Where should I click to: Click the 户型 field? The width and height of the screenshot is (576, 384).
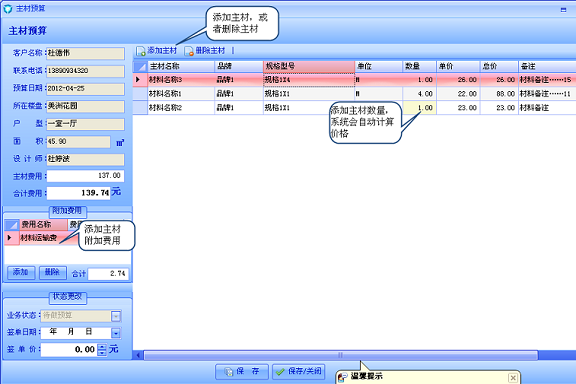[x=85, y=124]
